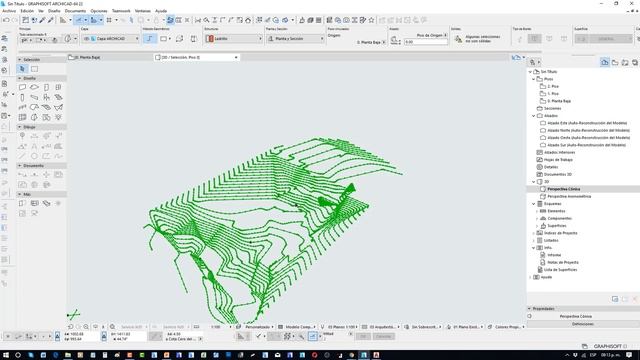Open the Publisher Sets in Navigator
Image resolution: width=640 pixels, height=360 pixels.
coord(635,62)
